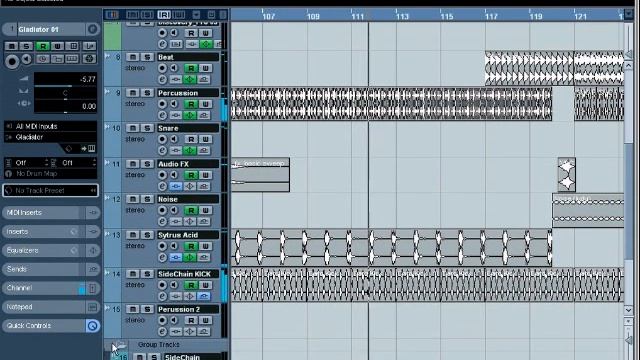
Task: Open the left Off bank selector
Action: [x=28, y=163]
